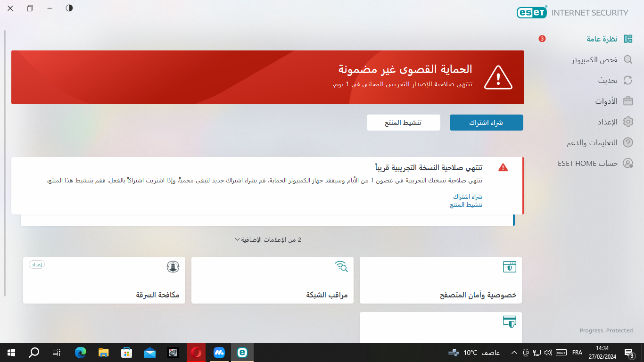Open فحص الكمبيوتر computer scan

[x=603, y=60]
